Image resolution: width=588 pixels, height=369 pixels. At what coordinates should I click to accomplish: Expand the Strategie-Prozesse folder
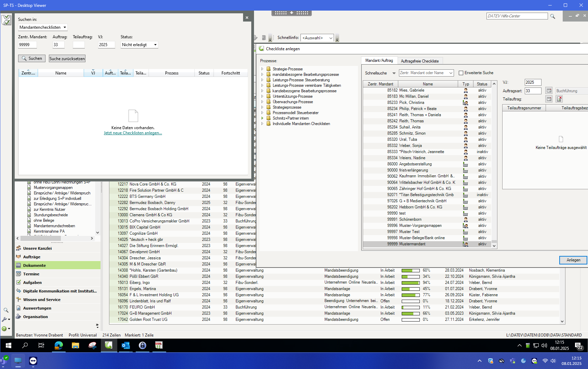tap(263, 69)
